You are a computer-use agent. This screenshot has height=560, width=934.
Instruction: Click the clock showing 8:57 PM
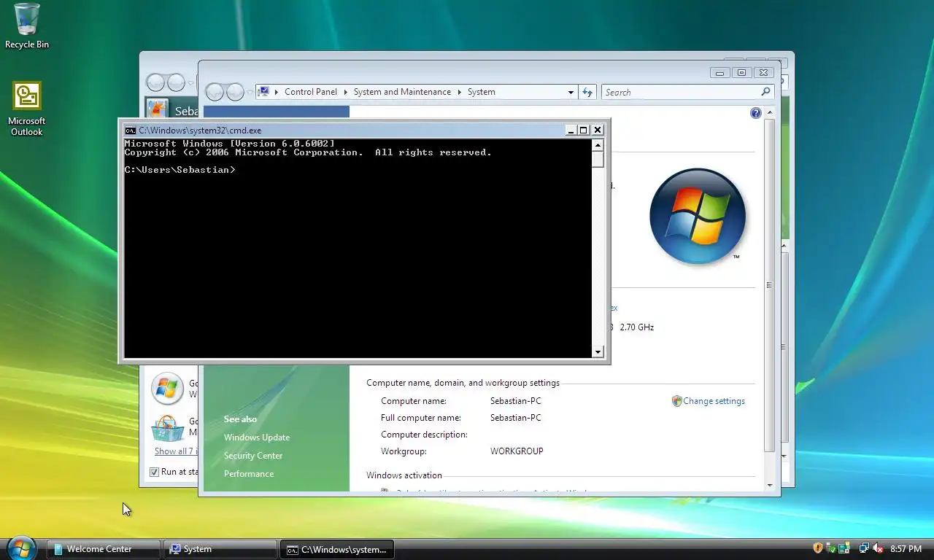[x=906, y=549]
